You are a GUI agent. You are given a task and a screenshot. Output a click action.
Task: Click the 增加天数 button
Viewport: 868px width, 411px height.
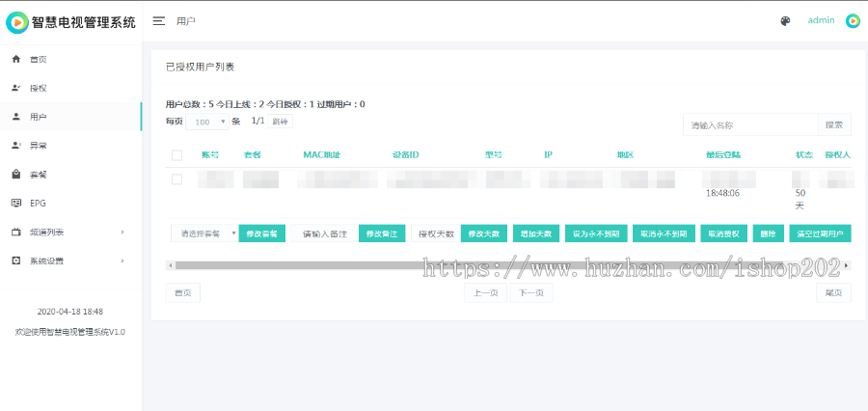coord(536,233)
